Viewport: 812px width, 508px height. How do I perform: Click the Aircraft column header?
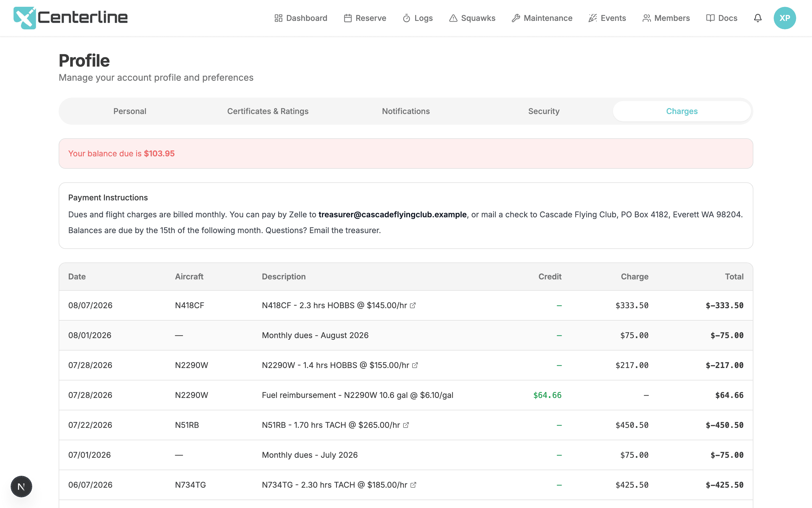(189, 277)
